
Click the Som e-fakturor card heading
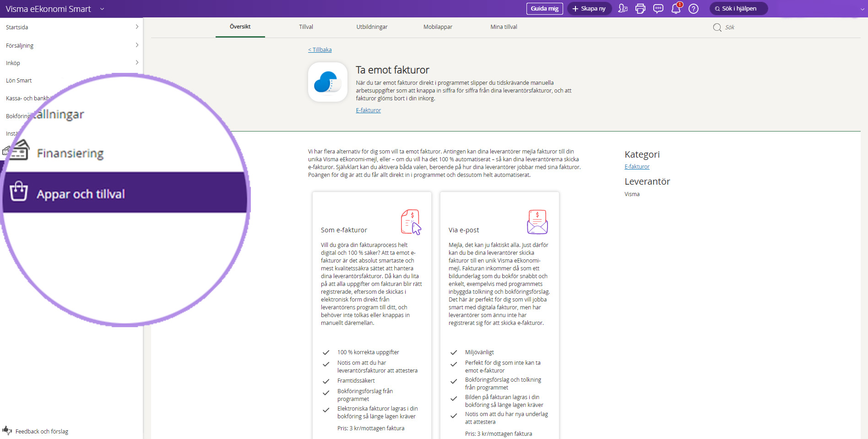344,230
